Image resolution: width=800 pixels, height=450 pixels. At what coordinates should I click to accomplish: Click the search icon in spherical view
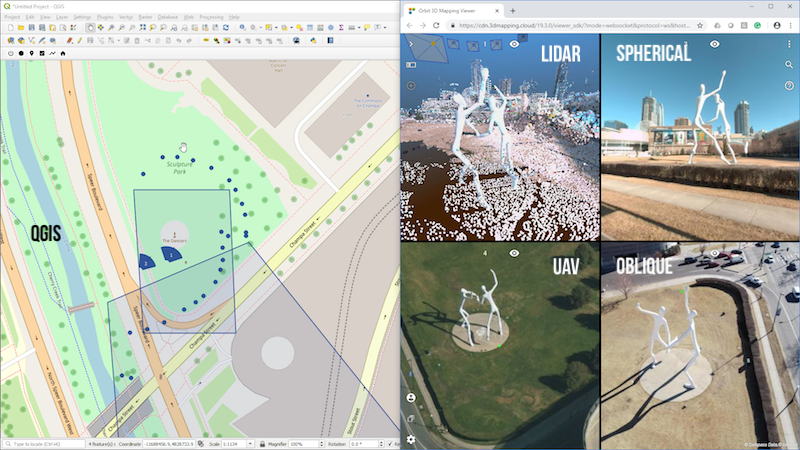tap(789, 65)
